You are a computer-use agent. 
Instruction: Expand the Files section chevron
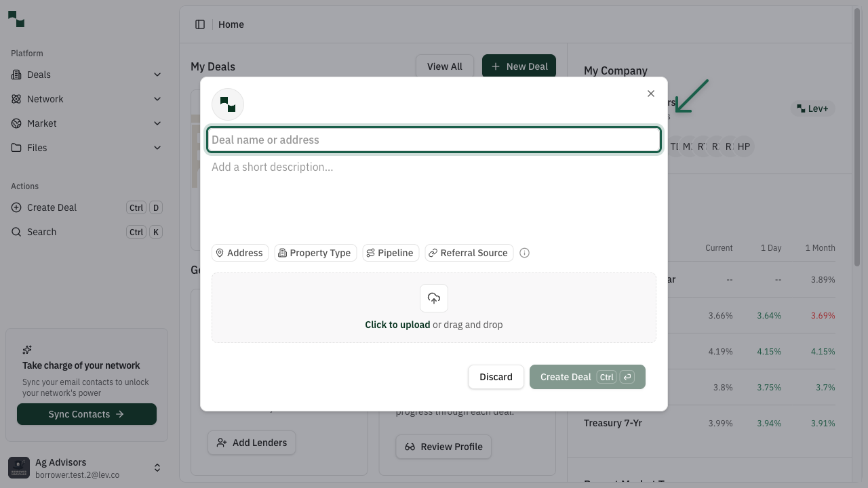tap(157, 148)
